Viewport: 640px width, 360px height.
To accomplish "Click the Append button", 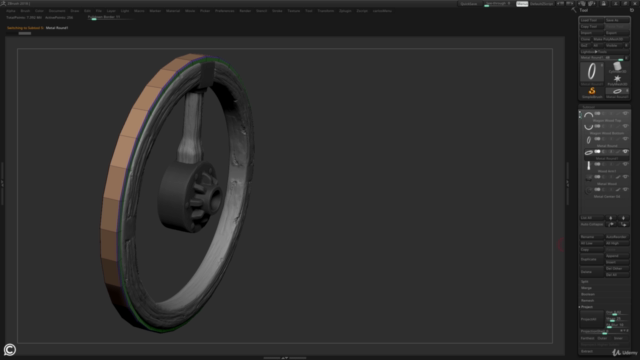I will [x=617, y=256].
